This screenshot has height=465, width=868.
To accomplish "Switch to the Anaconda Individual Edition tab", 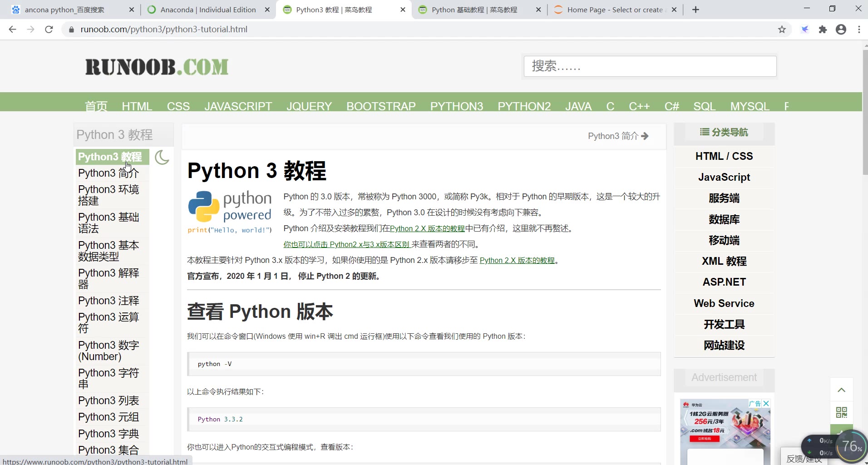I will click(x=205, y=9).
